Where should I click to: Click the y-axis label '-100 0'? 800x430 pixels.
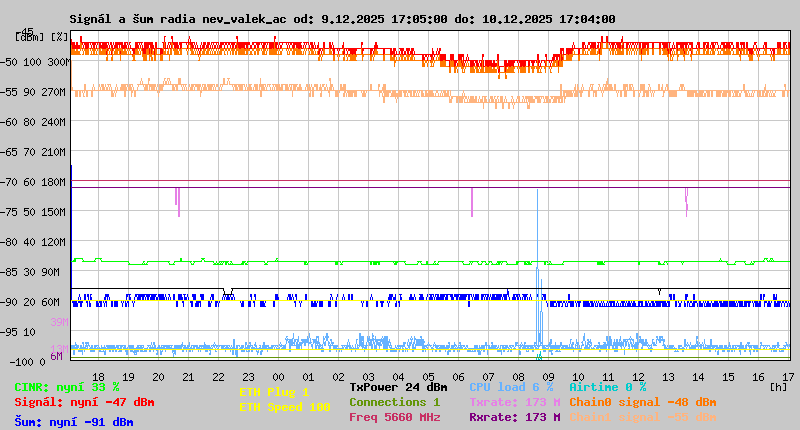[x=27, y=362]
